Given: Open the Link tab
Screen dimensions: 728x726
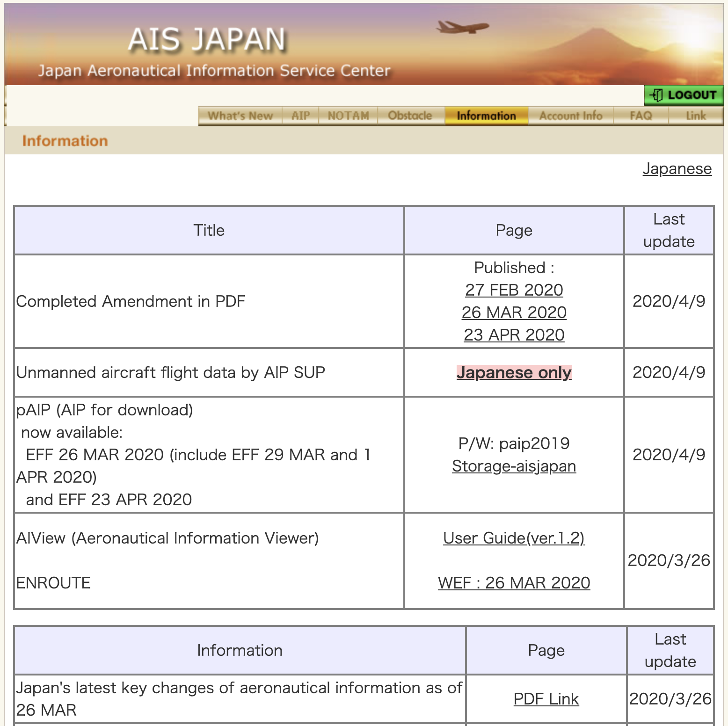Looking at the screenshot, I should coord(696,116).
